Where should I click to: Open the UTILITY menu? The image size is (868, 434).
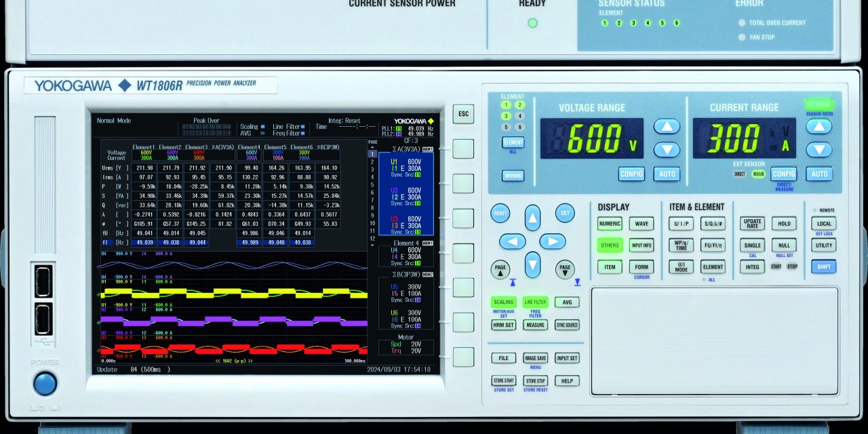(x=823, y=245)
